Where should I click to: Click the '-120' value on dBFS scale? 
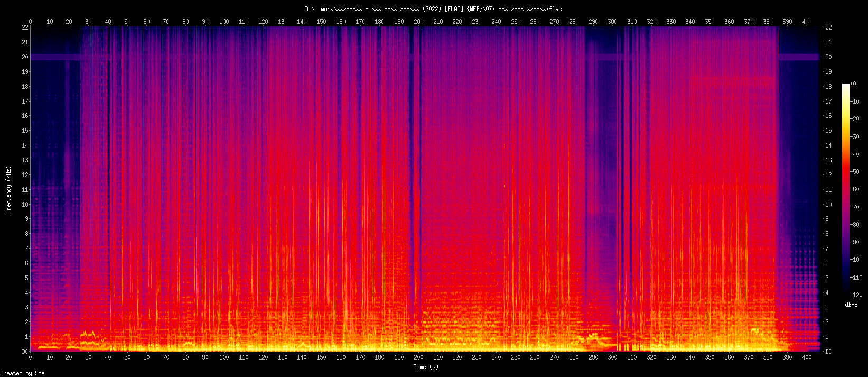(x=856, y=295)
